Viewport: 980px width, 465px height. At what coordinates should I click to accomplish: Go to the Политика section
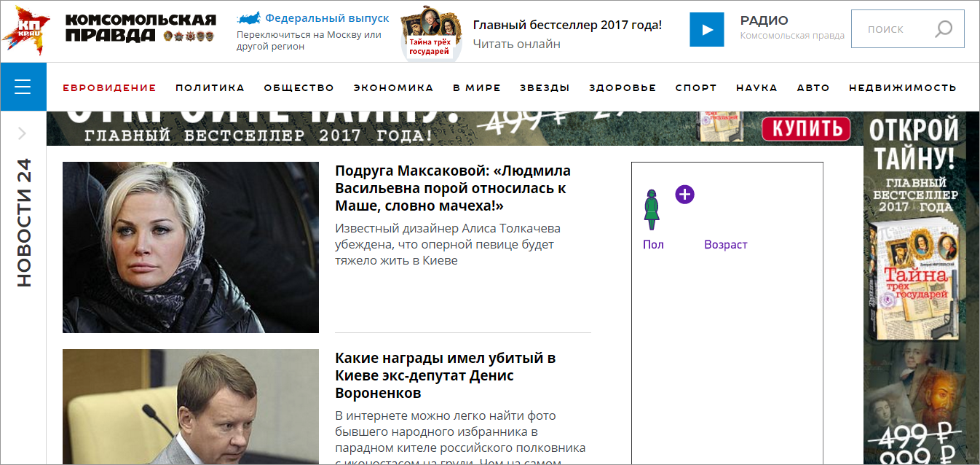coord(210,87)
